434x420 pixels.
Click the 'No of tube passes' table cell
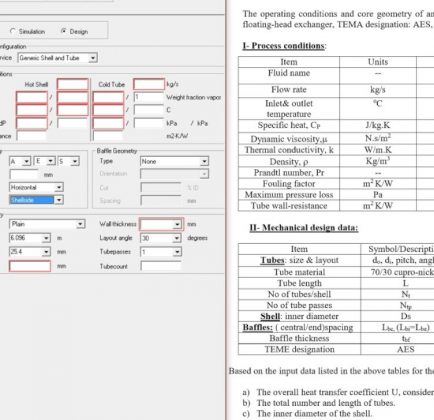[299, 305]
